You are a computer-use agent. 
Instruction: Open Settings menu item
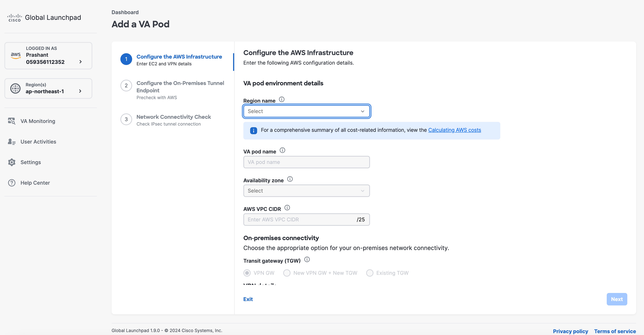point(30,162)
